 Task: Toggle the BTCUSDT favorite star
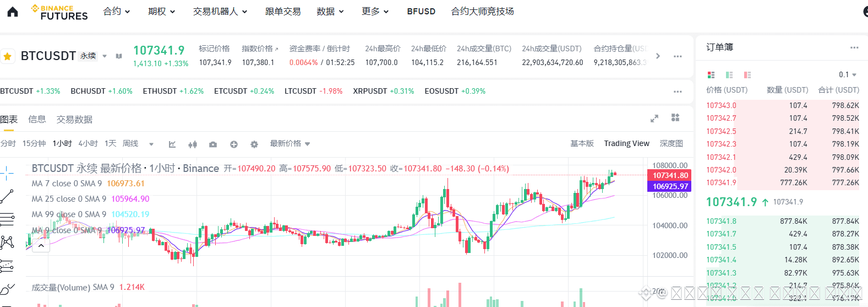point(8,56)
